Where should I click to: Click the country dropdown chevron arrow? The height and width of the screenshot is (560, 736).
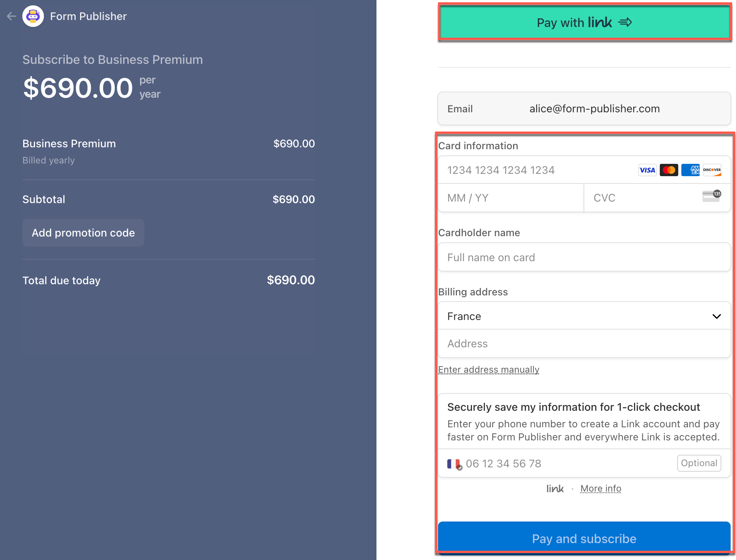pos(716,316)
